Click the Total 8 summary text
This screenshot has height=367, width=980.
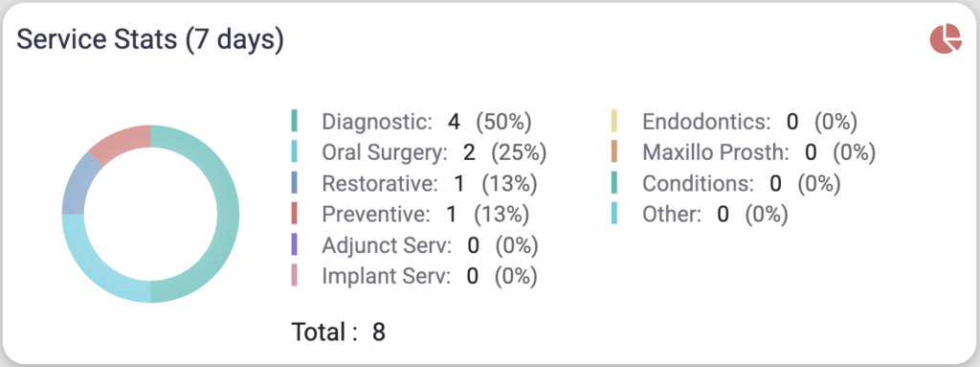click(338, 332)
